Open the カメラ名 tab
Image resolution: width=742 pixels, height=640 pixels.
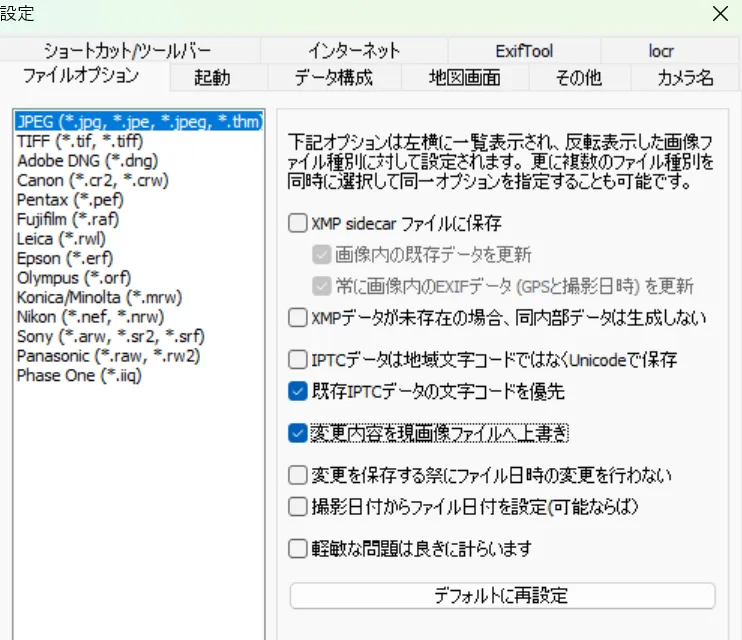pos(685,77)
